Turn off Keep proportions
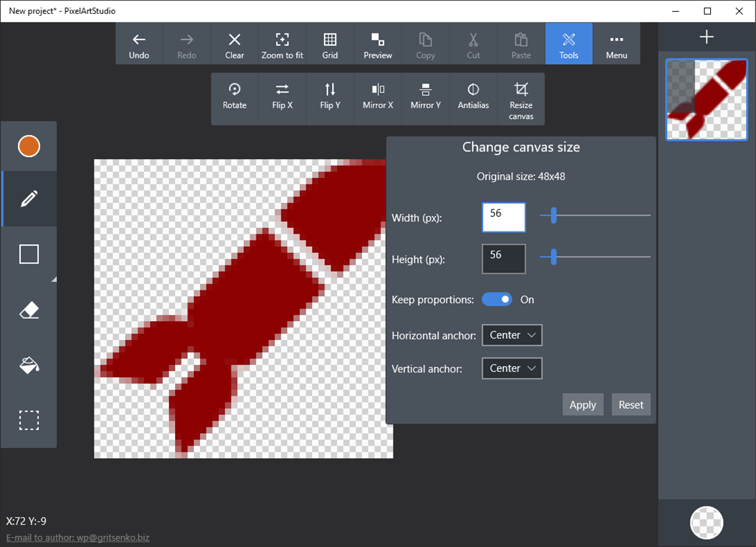 pos(497,299)
